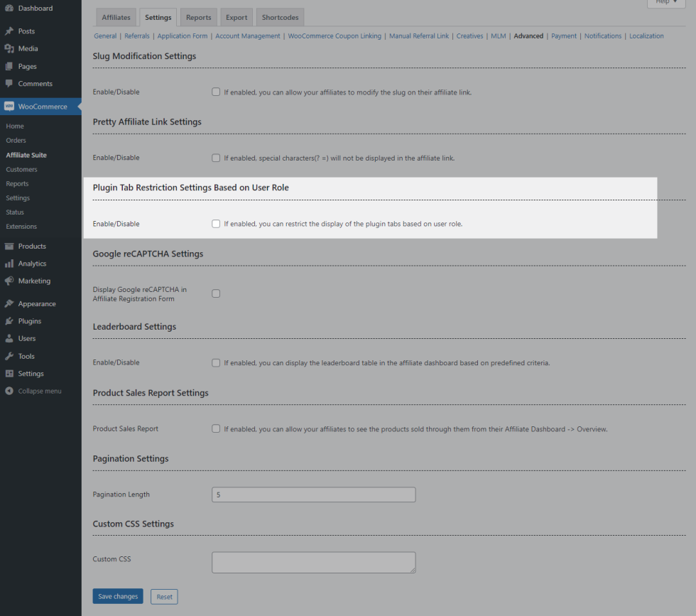Click the Products icon in sidebar
This screenshot has height=616, width=696.
tap(9, 247)
